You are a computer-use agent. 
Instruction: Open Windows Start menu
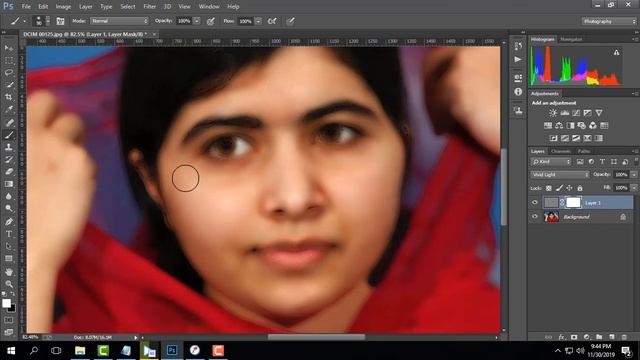pos(11,351)
